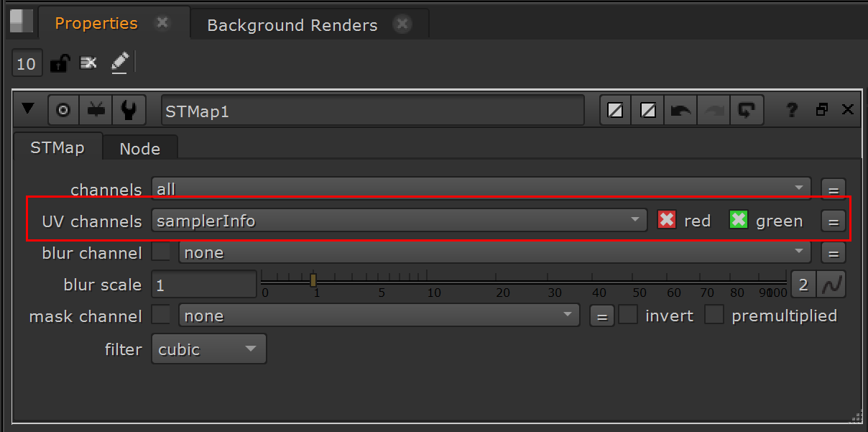The height and width of the screenshot is (432, 868).
Task: Open the Background Renders tab
Action: pyautogui.click(x=292, y=25)
